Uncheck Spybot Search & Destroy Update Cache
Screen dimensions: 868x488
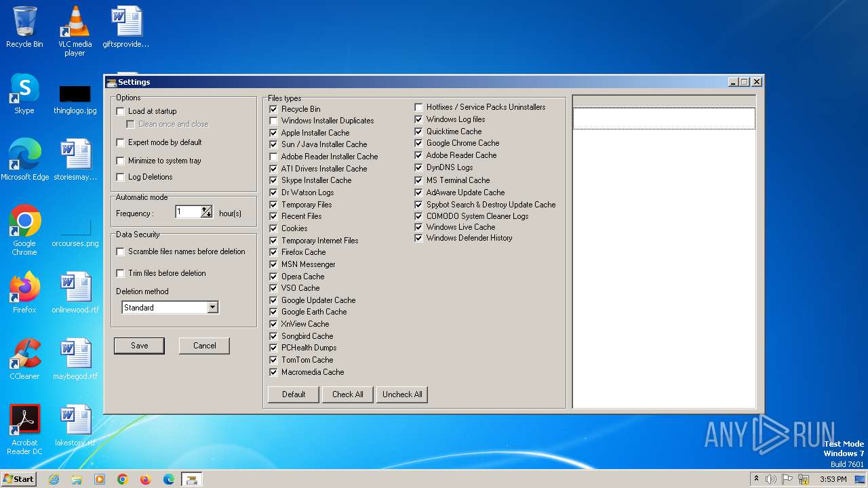tap(418, 205)
